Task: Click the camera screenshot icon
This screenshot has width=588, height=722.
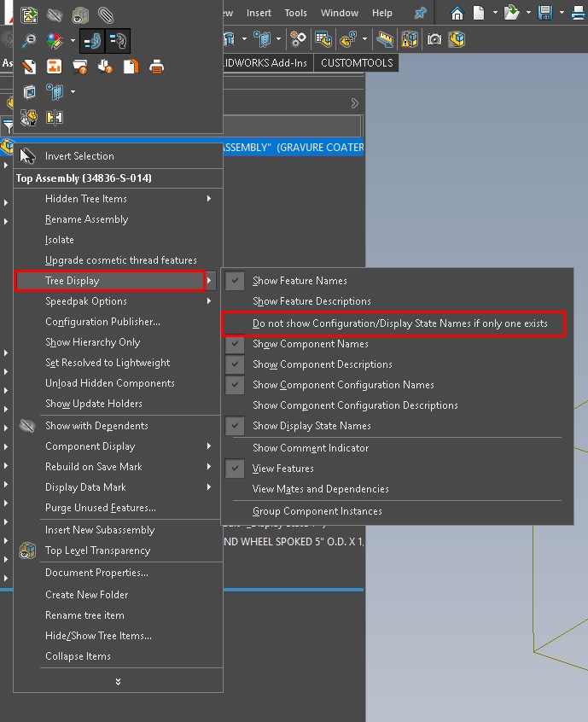Action: click(x=434, y=39)
